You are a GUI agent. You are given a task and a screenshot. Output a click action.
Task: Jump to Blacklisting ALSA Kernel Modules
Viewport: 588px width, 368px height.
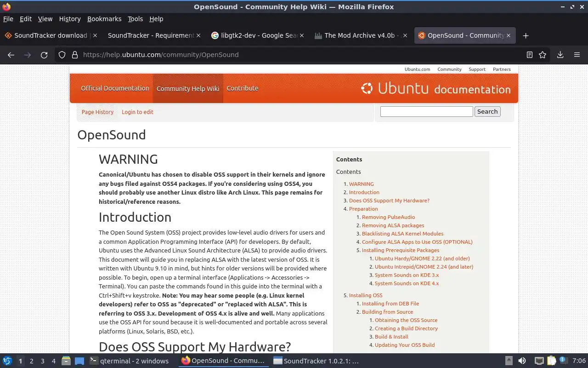402,234
